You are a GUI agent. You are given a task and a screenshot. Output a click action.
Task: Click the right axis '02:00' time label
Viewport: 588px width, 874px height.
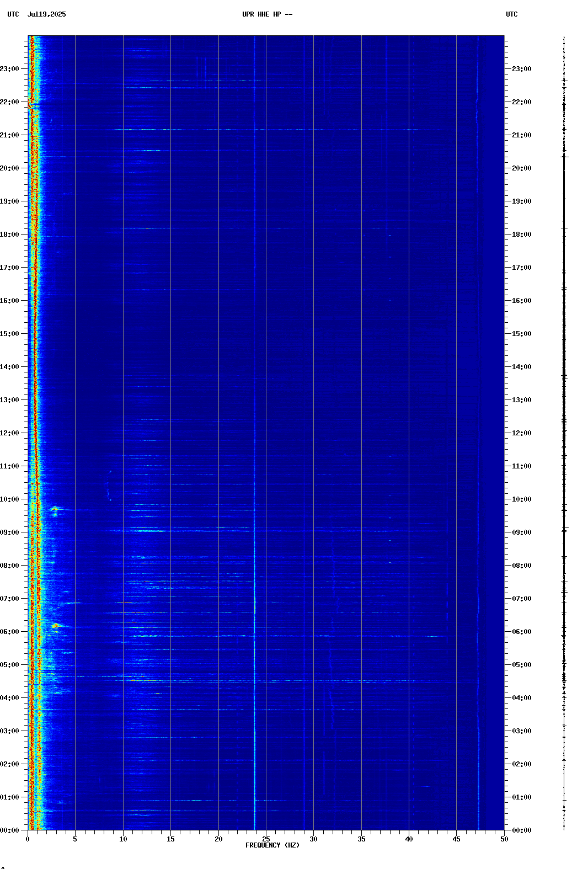[522, 764]
